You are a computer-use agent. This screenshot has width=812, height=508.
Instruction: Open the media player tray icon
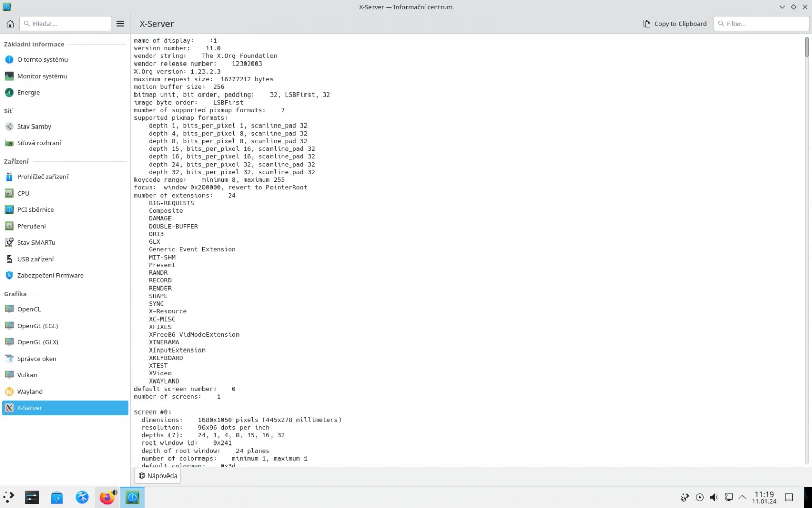pyautogui.click(x=700, y=497)
